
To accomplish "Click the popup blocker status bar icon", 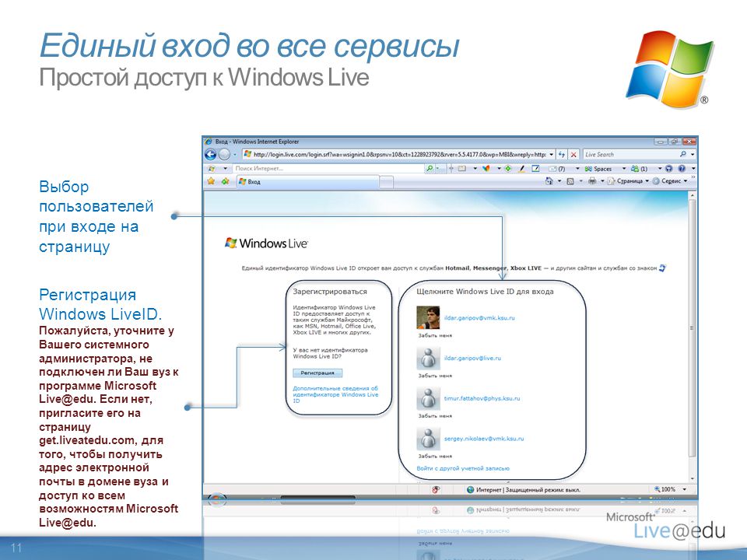I will 436,489.
